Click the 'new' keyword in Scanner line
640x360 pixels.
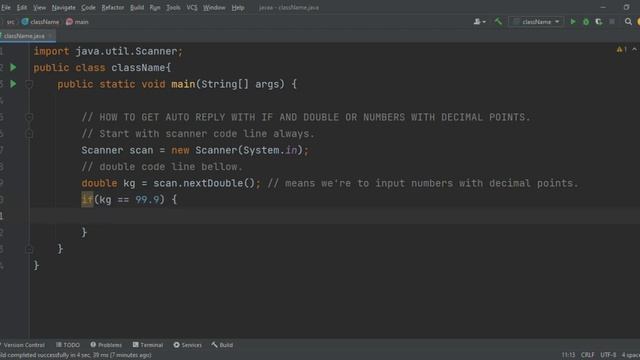(x=180, y=150)
